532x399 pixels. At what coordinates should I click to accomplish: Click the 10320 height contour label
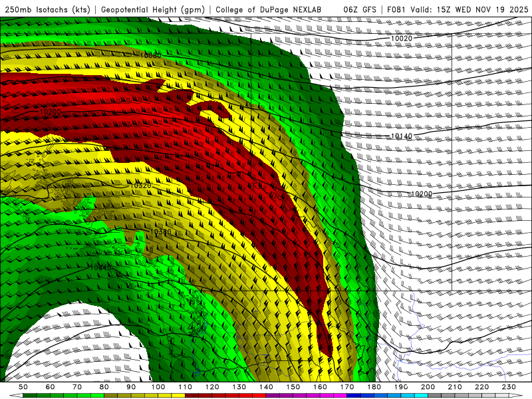coord(140,186)
